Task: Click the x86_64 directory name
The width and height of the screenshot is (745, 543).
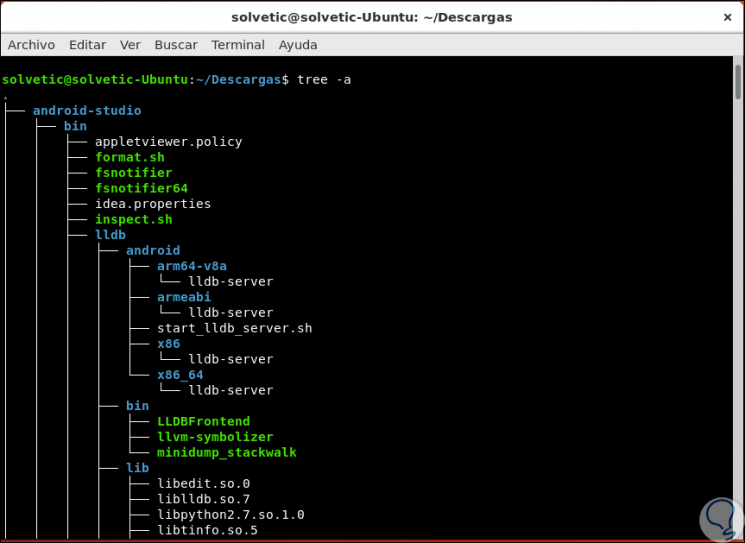Action: [x=180, y=375]
